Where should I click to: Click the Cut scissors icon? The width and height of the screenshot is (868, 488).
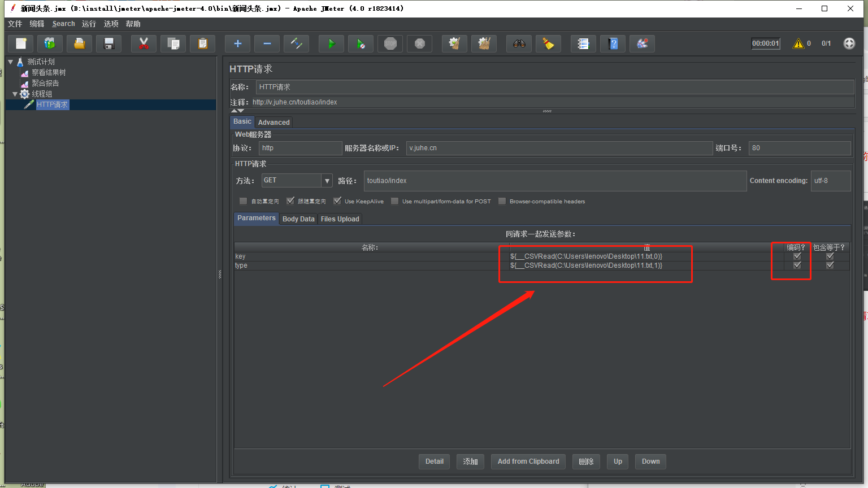click(x=144, y=43)
